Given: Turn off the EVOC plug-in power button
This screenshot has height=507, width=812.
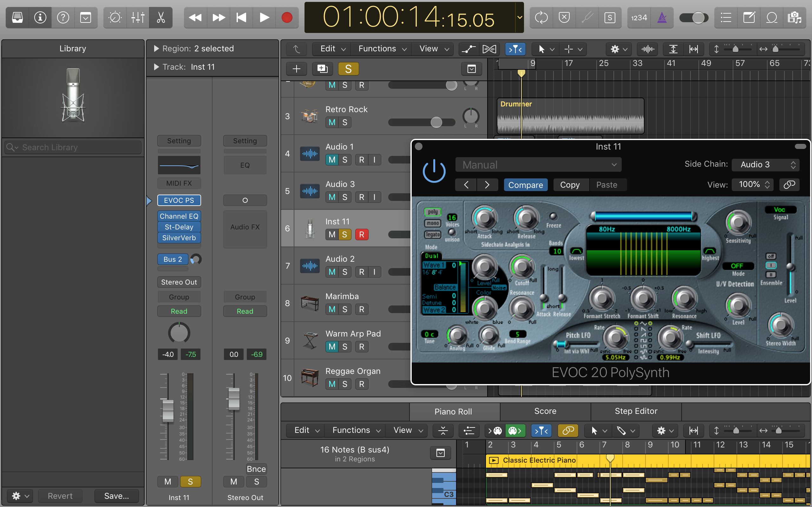Looking at the screenshot, I should pyautogui.click(x=434, y=171).
